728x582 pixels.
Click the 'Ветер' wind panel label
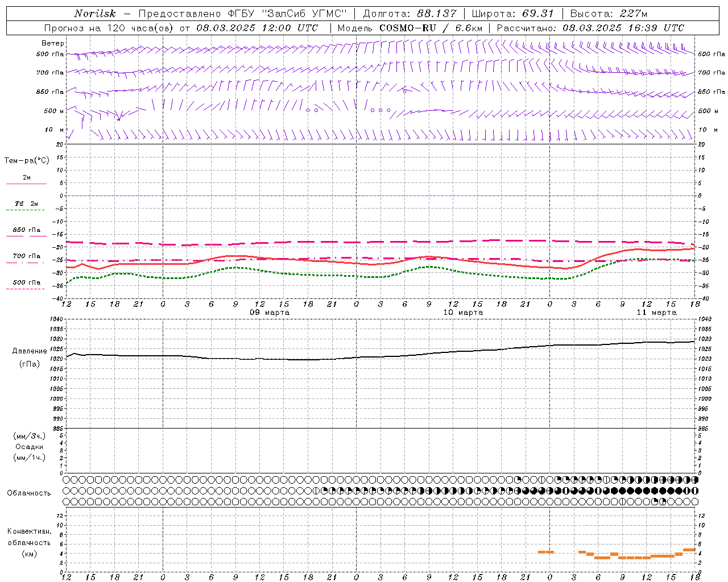[53, 43]
